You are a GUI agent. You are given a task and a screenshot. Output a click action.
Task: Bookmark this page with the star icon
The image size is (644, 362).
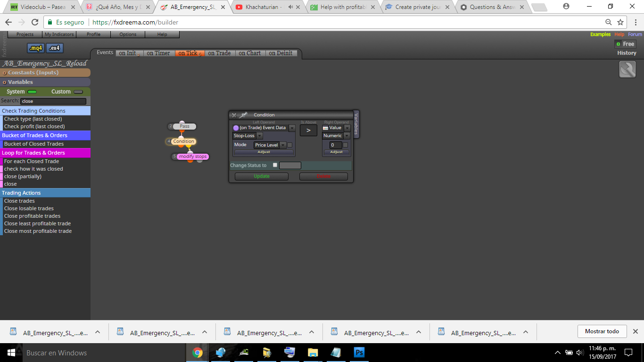click(x=620, y=22)
